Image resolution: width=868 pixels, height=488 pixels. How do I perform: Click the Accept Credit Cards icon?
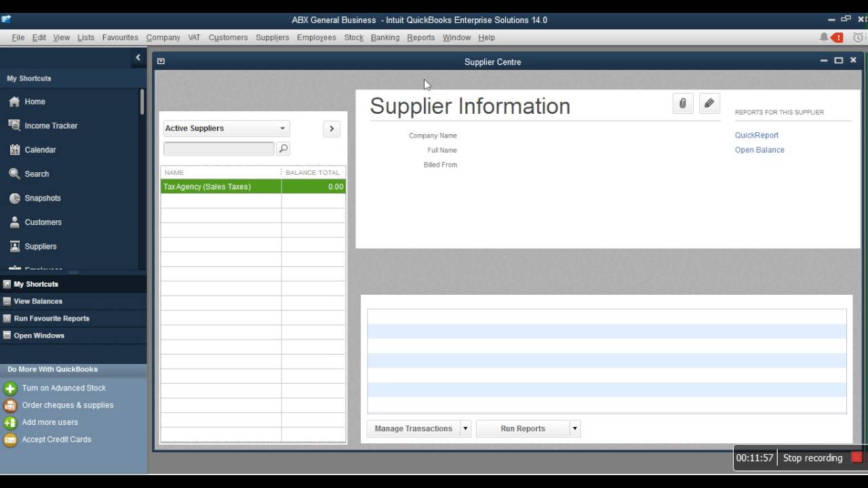[10, 440]
